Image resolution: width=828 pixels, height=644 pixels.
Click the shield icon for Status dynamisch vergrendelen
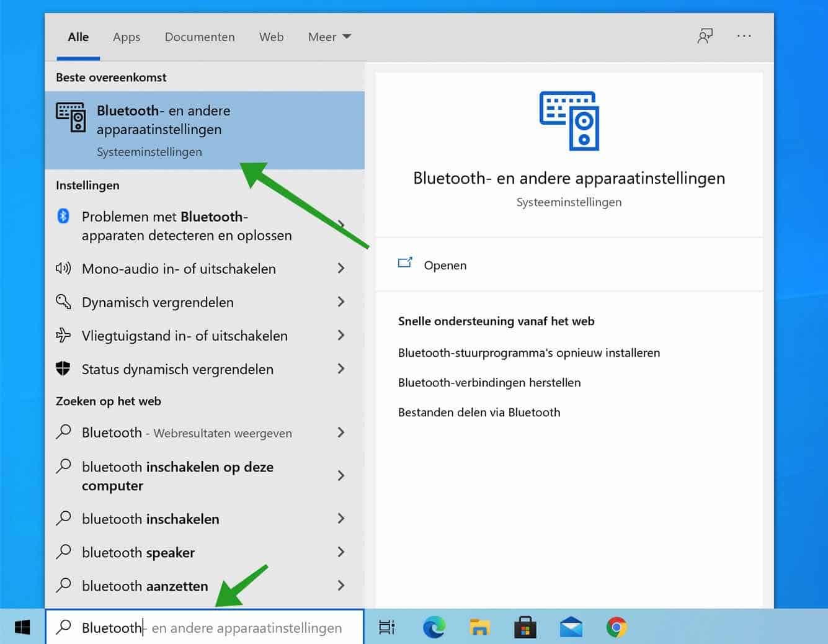63,369
